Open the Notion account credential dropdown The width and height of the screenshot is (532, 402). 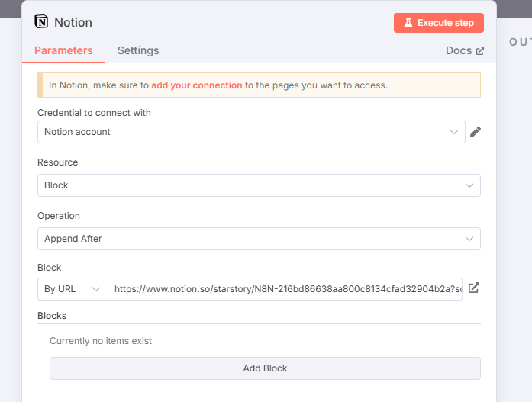coord(251,132)
